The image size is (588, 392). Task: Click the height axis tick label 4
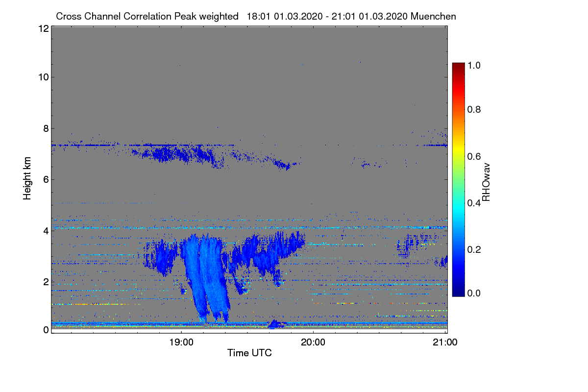coord(45,230)
